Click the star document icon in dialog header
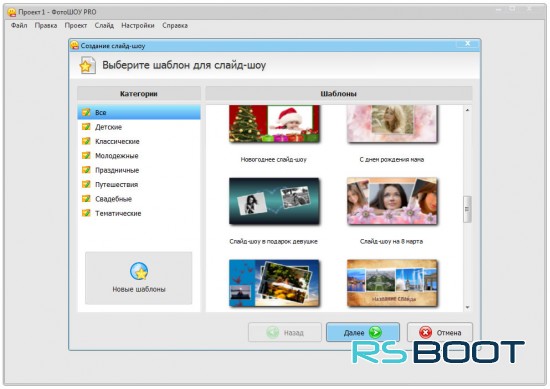Image resolution: width=550 pixels, height=389 pixels. (x=87, y=65)
